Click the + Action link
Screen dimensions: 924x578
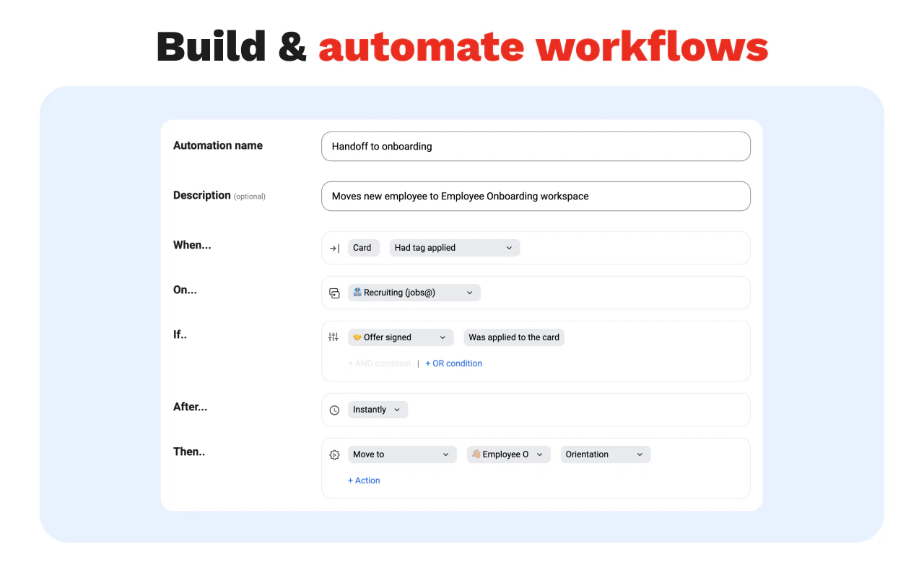click(364, 480)
